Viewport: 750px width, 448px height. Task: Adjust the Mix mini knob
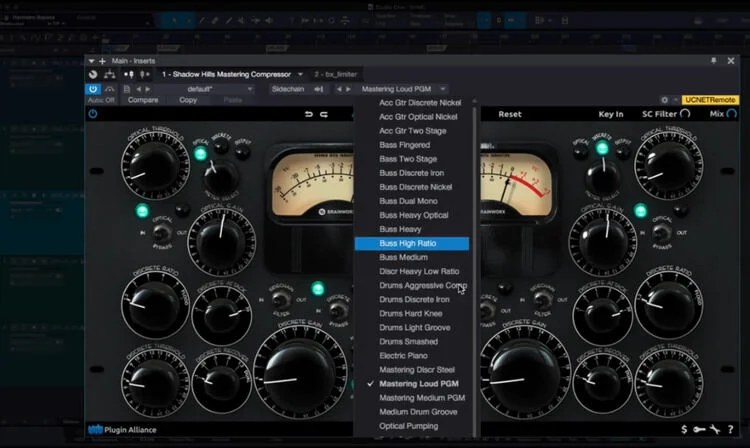click(x=731, y=114)
